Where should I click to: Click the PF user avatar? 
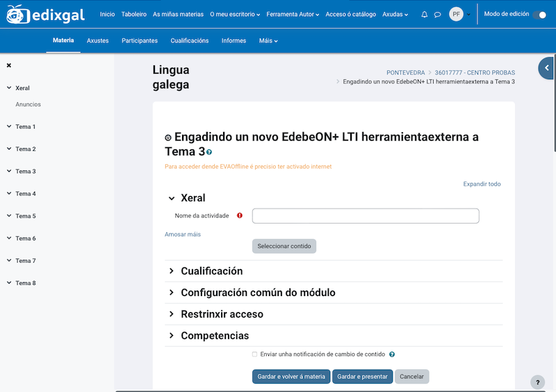pos(456,15)
